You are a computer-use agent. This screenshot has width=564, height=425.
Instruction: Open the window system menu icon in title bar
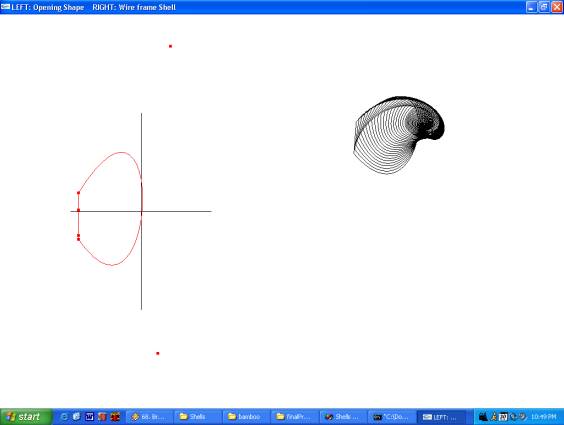pos(5,7)
